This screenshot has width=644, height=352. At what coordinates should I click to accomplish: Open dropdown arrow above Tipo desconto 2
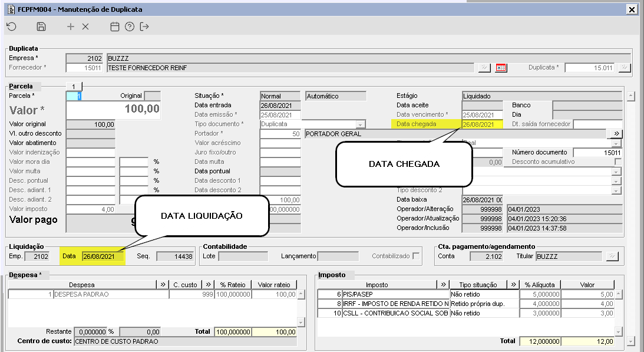pos(616,181)
